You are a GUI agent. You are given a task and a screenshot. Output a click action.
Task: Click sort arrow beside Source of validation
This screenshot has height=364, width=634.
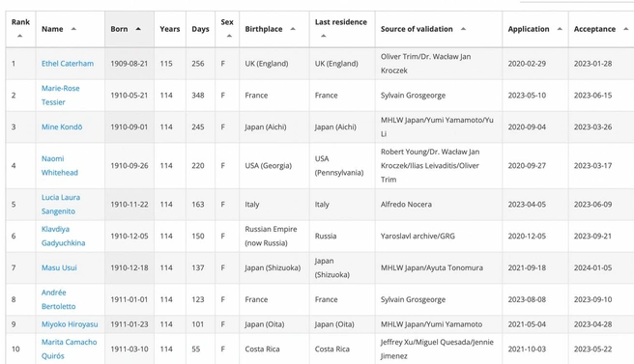[x=463, y=29]
